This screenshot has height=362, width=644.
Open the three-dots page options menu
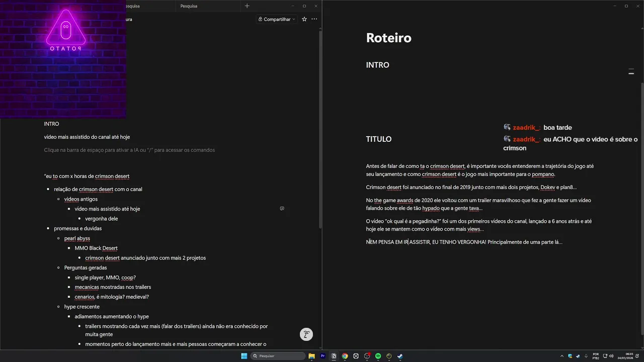pos(314,19)
